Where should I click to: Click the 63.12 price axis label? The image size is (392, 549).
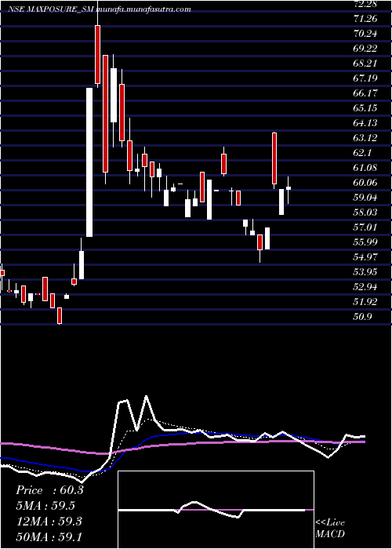[x=365, y=138]
